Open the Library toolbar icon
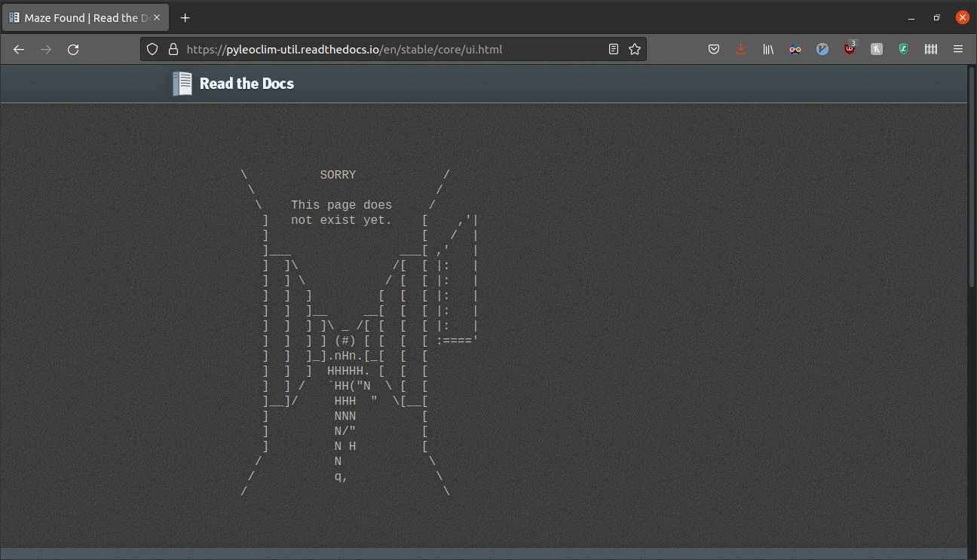The image size is (977, 560). click(768, 49)
